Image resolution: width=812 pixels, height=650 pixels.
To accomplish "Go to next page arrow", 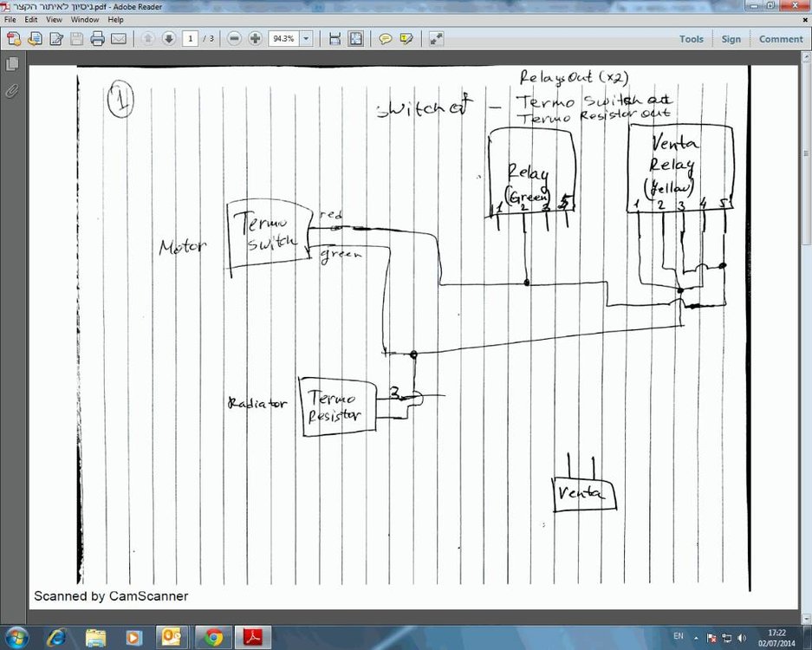I will (x=168, y=39).
